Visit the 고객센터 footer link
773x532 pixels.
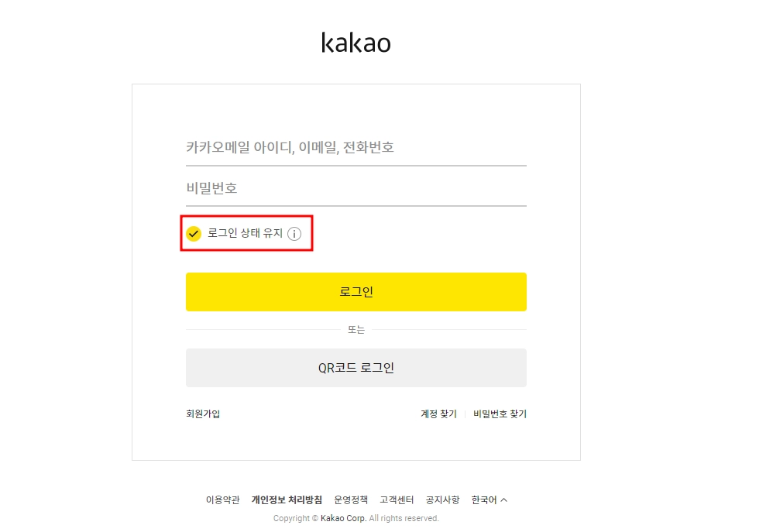[397, 500]
